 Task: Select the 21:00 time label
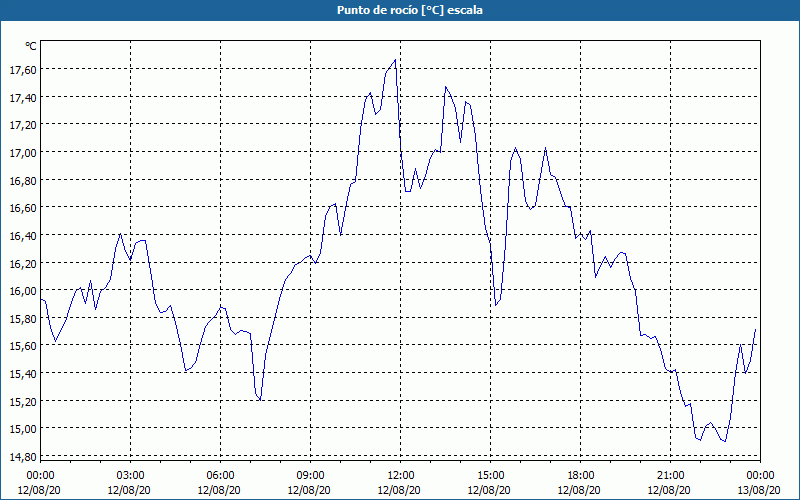[670, 476]
